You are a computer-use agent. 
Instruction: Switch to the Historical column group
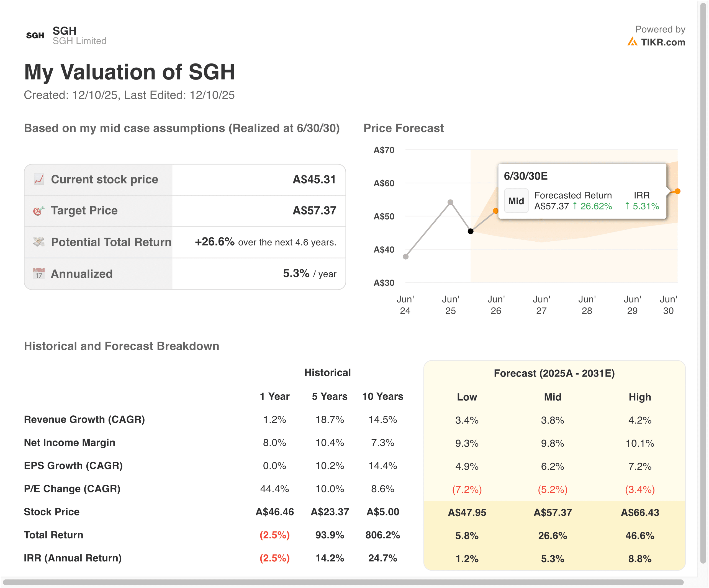tap(328, 372)
